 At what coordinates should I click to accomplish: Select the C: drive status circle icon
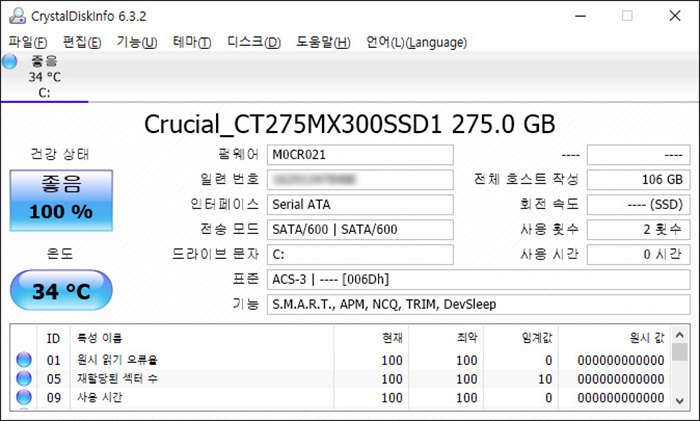[x=10, y=62]
